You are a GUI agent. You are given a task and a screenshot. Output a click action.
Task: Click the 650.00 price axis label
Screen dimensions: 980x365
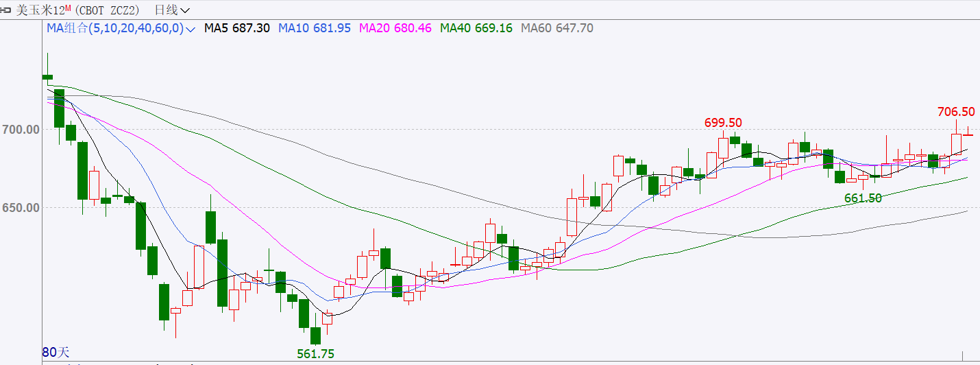[21, 207]
